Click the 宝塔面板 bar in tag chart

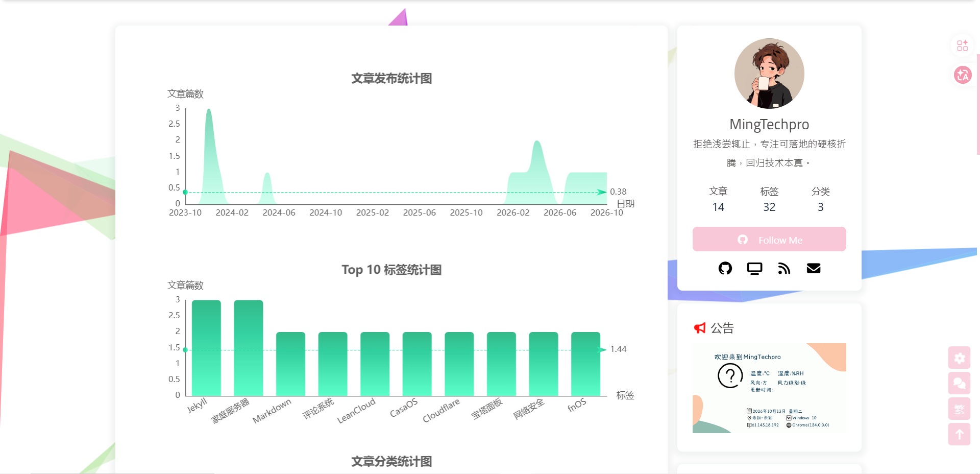click(x=501, y=364)
